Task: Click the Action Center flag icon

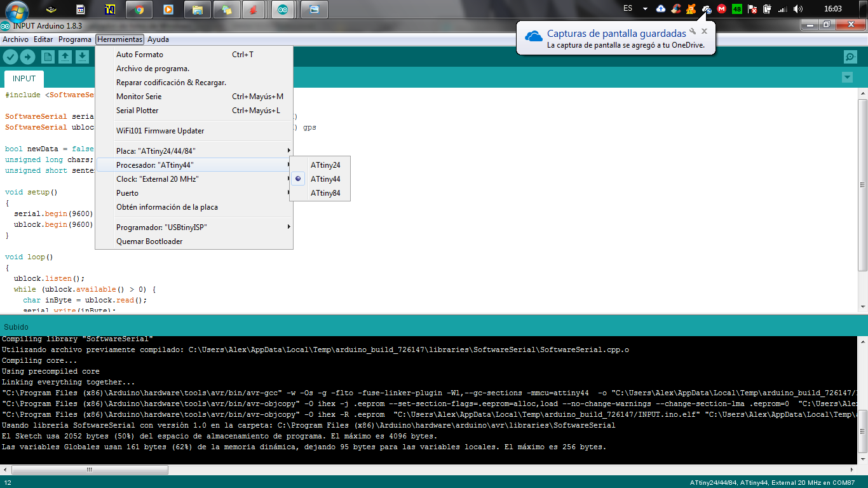Action: 752,9
